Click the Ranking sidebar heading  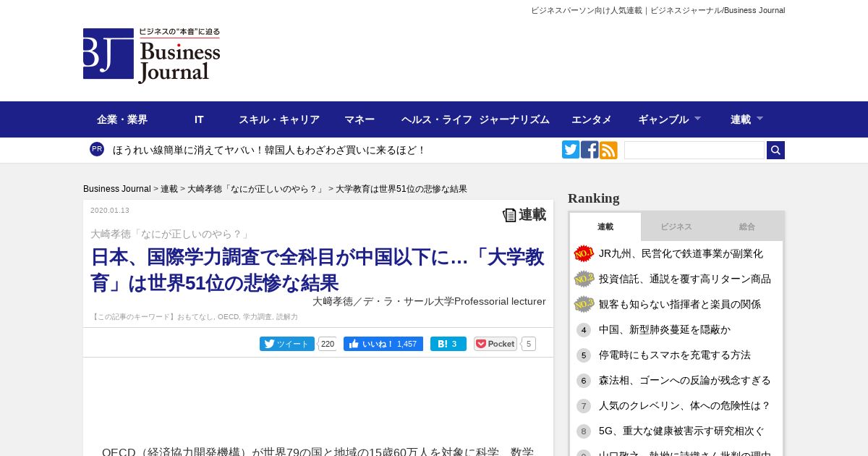pyautogui.click(x=594, y=198)
